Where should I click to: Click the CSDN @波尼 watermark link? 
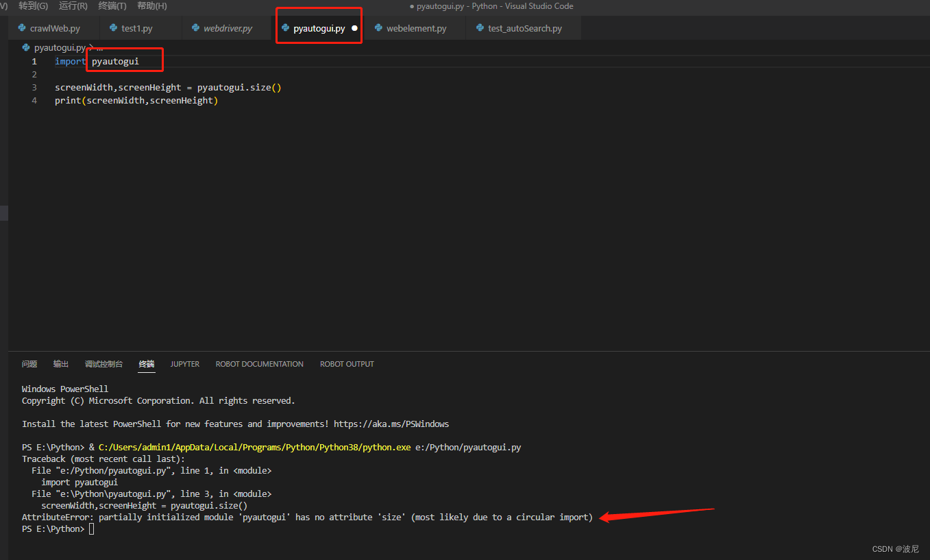(895, 548)
